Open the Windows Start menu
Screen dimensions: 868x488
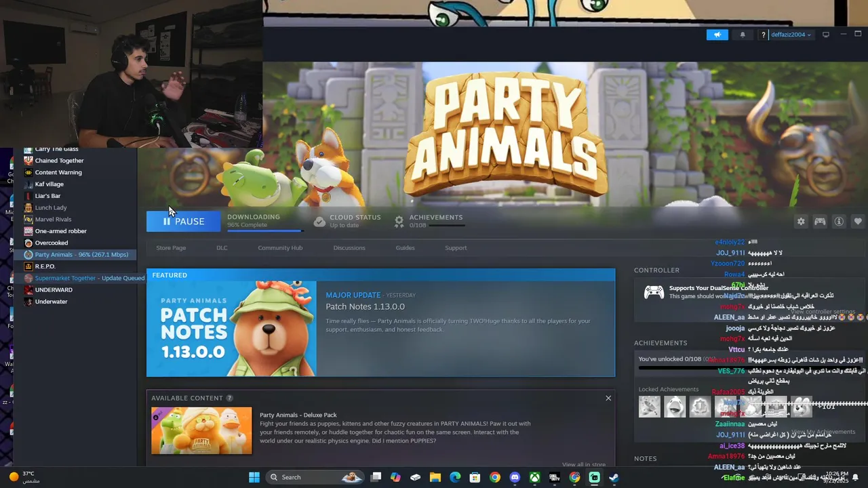(x=254, y=477)
